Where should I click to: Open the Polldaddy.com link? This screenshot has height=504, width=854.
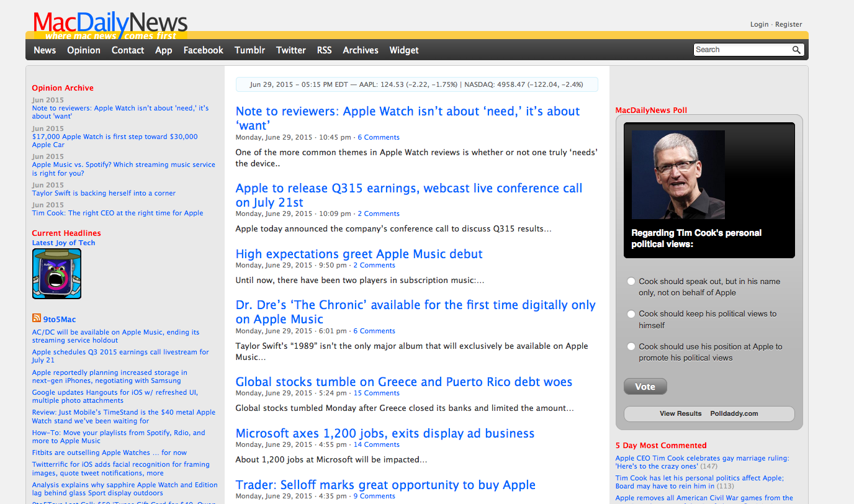coord(734,413)
